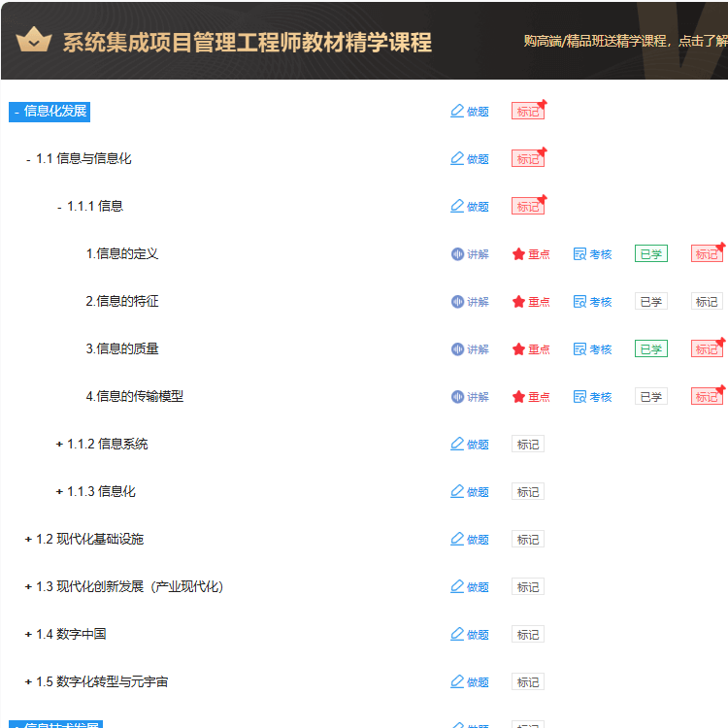Click 考核 icon for 1.信息的定义
This screenshot has height=728, width=728.
click(x=579, y=254)
